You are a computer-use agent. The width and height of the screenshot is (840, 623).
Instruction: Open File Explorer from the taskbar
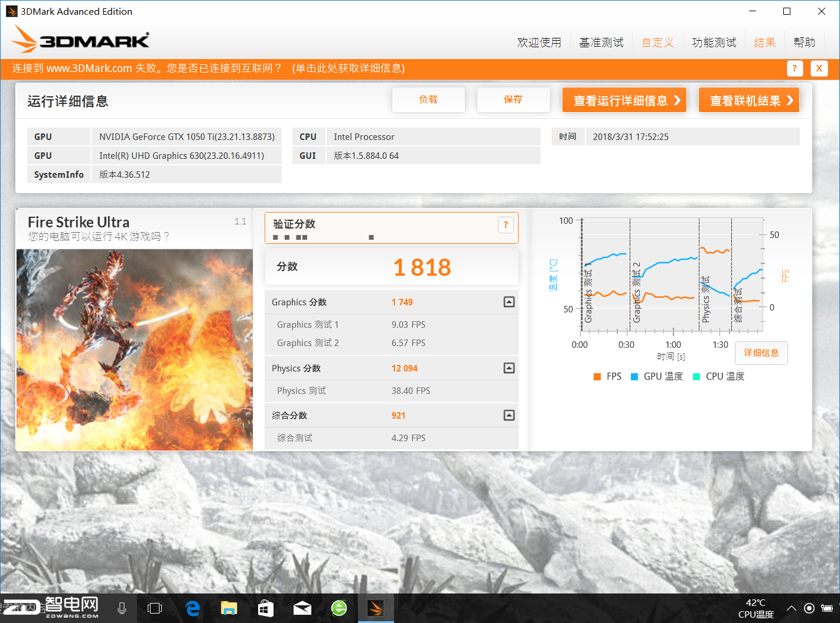[229, 608]
